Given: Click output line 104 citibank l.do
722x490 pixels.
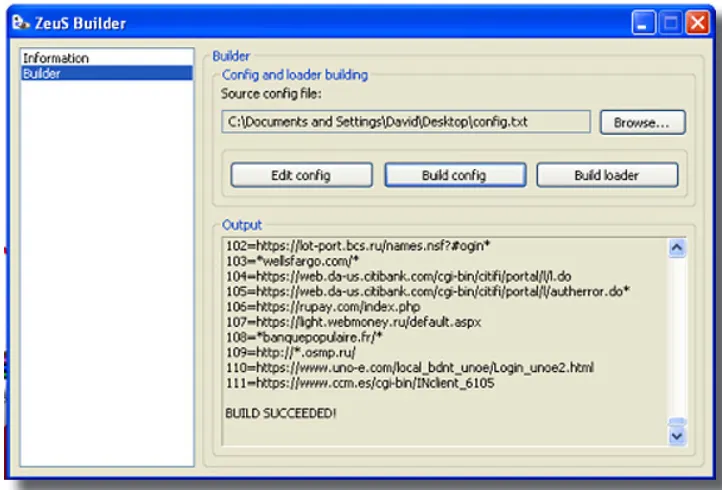Looking at the screenshot, I should (x=399, y=276).
